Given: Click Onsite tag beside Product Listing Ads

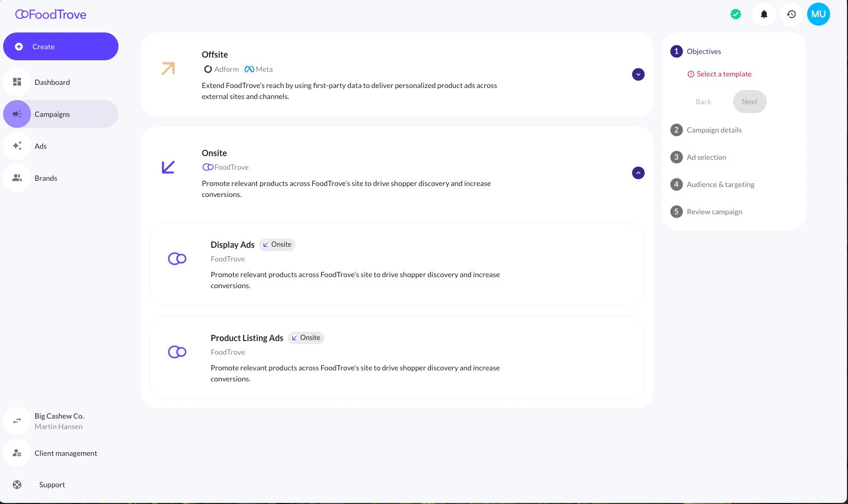Looking at the screenshot, I should (x=306, y=338).
